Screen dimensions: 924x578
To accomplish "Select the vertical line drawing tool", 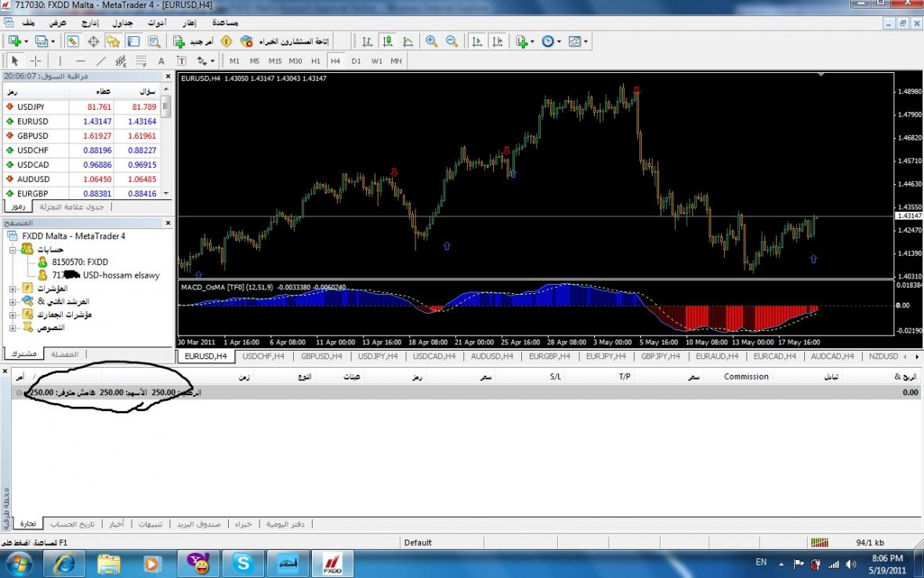I will (60, 60).
